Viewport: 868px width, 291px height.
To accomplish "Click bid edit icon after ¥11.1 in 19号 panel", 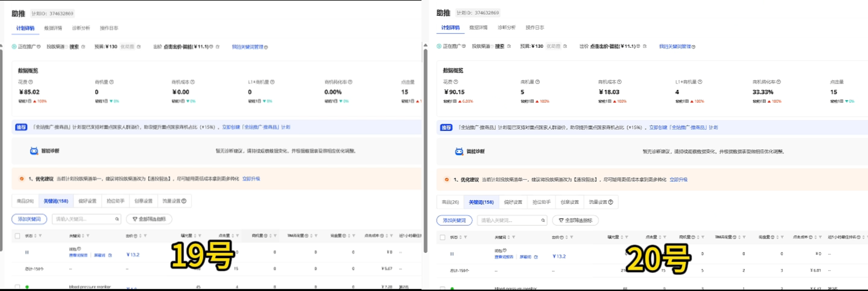I will click(x=218, y=47).
